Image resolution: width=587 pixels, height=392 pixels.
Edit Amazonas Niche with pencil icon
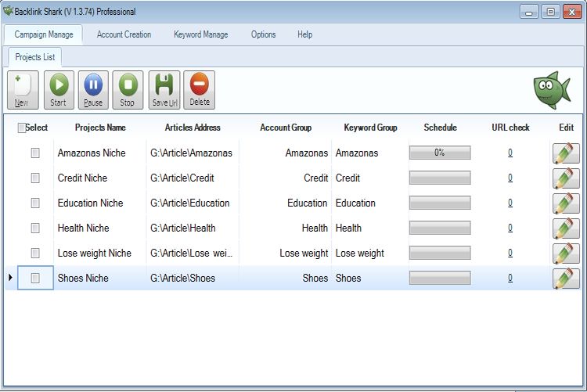click(566, 153)
